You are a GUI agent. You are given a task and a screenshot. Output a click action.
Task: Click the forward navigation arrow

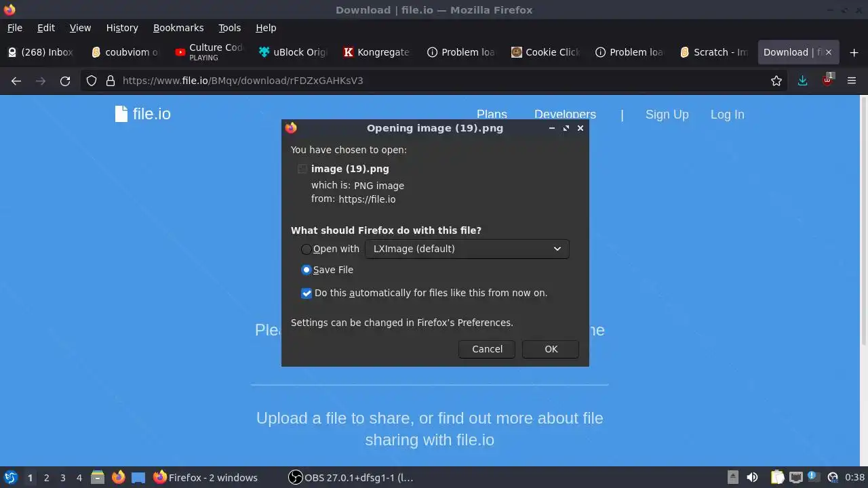41,81
